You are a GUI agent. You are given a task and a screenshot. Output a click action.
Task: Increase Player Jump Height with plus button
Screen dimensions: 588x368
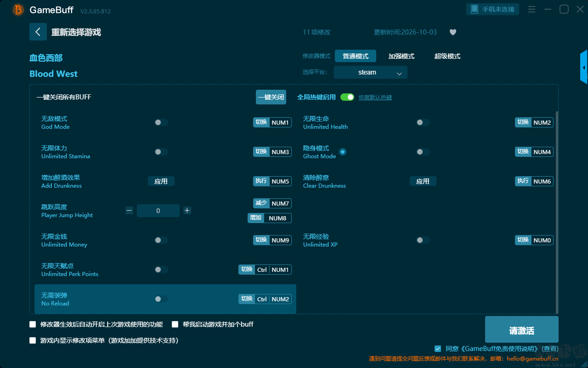(x=187, y=211)
